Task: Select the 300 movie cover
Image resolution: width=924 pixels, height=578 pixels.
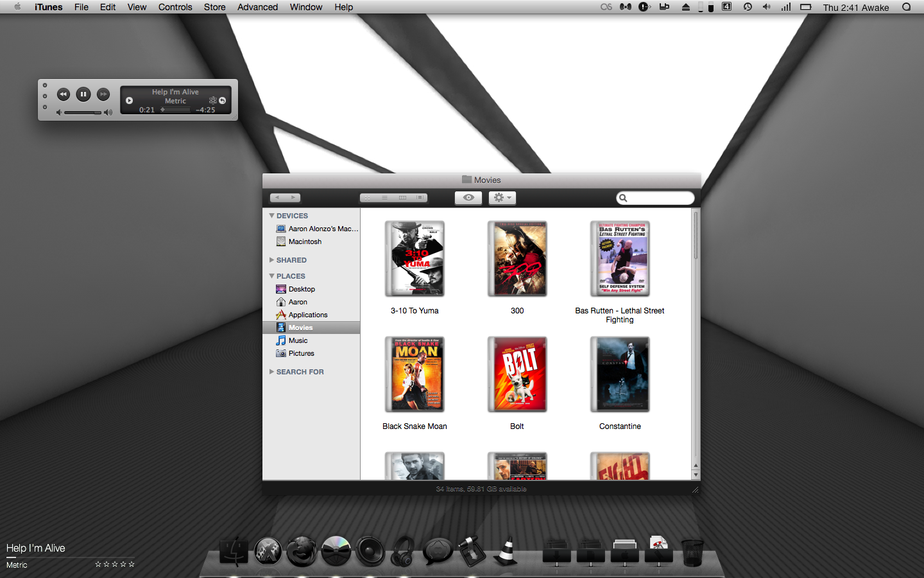Action: 517,259
